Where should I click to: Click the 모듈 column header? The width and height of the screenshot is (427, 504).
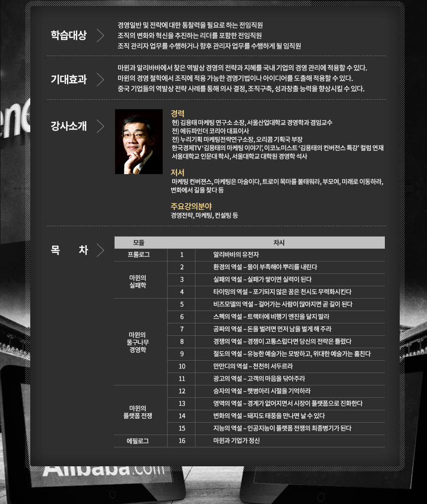pos(139,243)
